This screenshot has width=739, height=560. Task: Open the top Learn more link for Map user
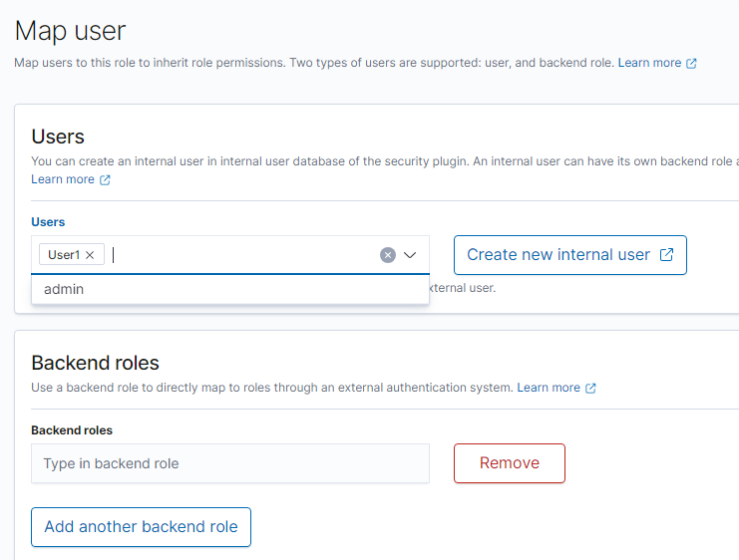649,63
